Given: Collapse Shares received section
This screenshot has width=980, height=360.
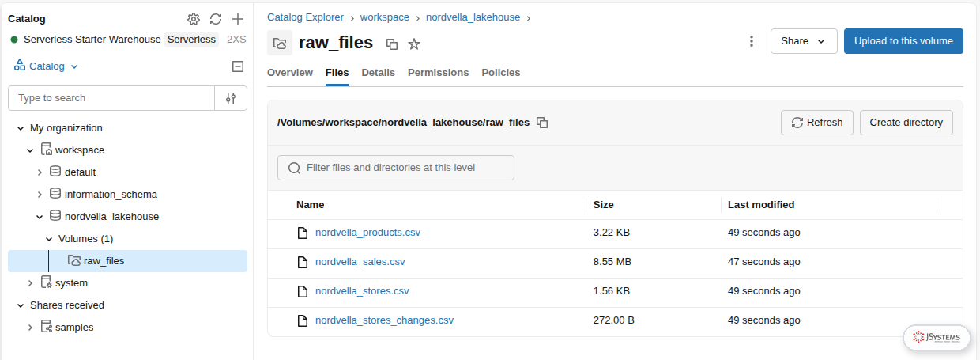Looking at the screenshot, I should click(x=21, y=305).
